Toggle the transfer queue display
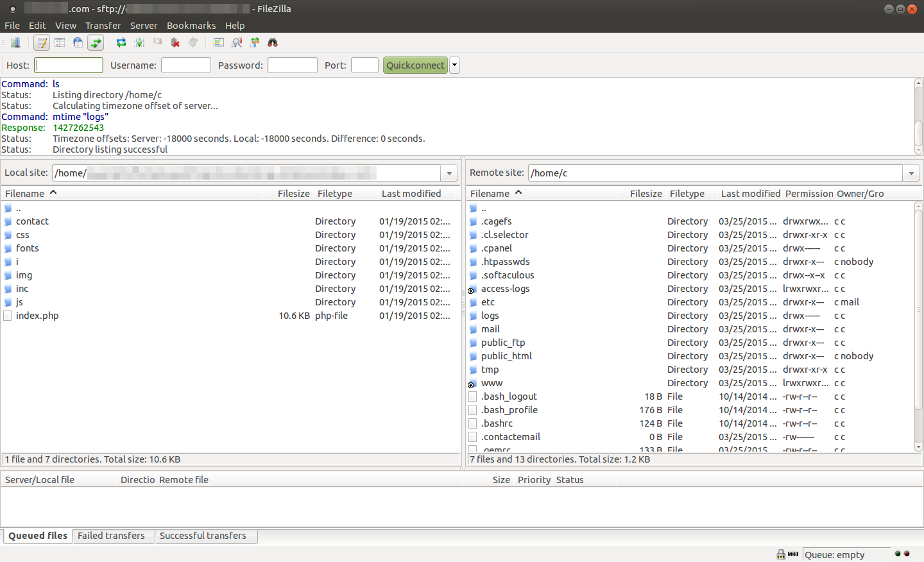924x562 pixels. pos(96,43)
